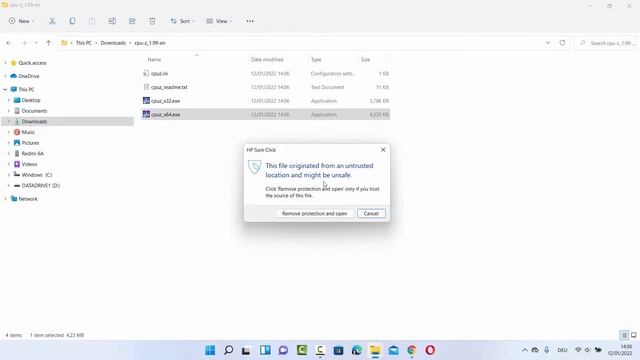The height and width of the screenshot is (360, 640).
Task: Expand the Network node
Action: coord(5,199)
